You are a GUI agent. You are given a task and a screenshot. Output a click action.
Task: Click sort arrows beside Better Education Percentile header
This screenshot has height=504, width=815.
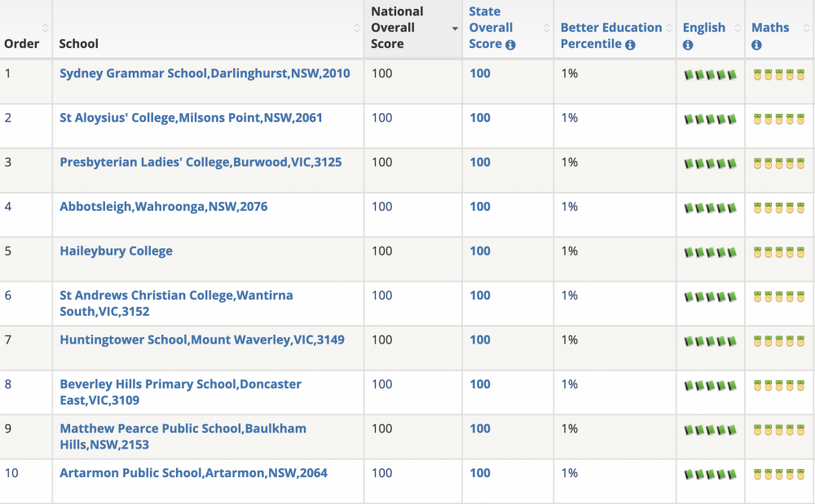click(x=669, y=28)
